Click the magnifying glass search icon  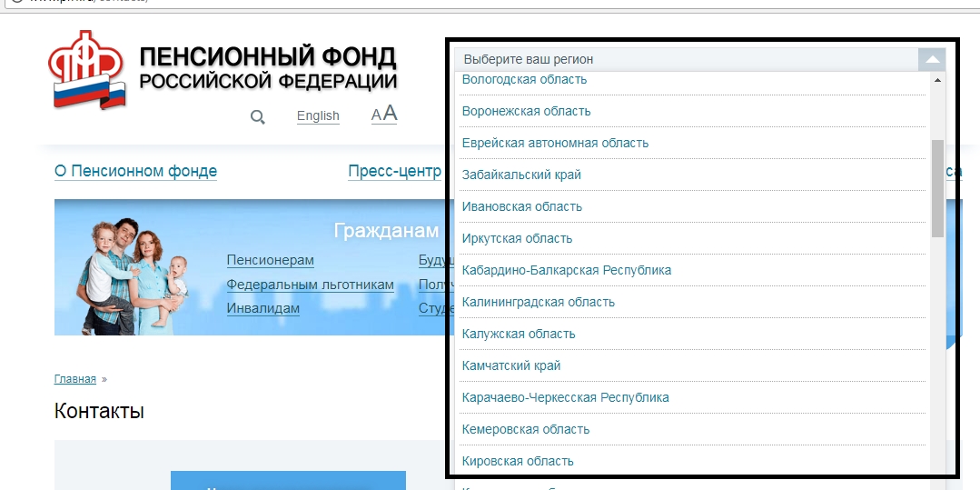[258, 116]
